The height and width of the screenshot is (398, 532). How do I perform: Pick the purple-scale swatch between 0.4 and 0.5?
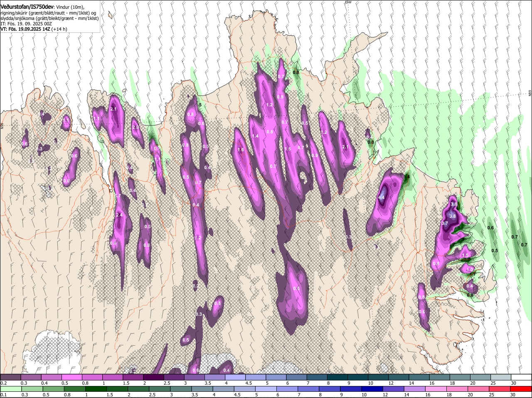tap(51, 377)
